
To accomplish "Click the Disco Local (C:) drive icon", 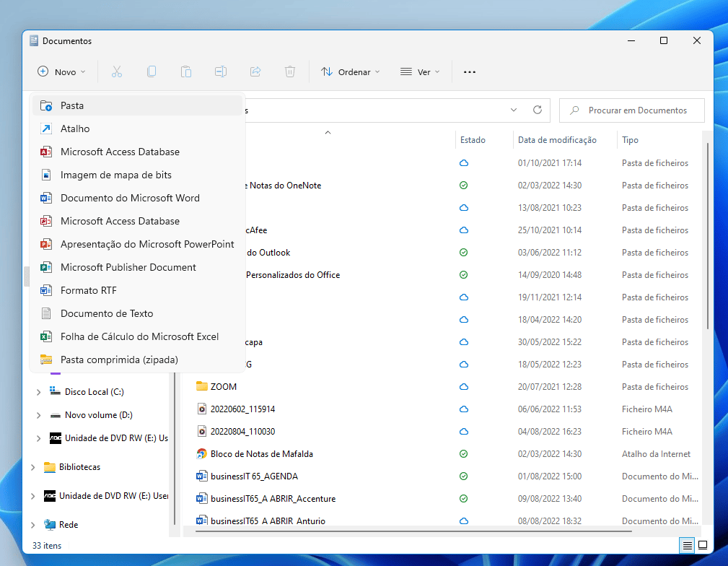I will (55, 391).
